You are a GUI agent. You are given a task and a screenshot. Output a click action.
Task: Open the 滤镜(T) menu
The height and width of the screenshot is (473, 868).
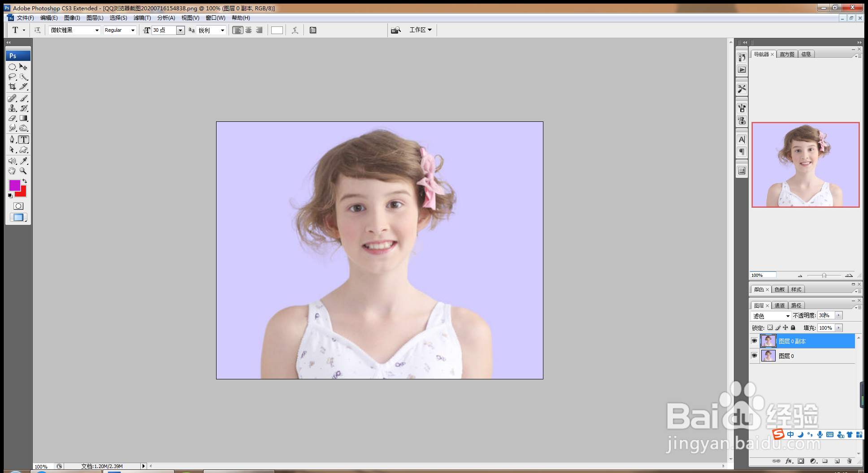142,18
